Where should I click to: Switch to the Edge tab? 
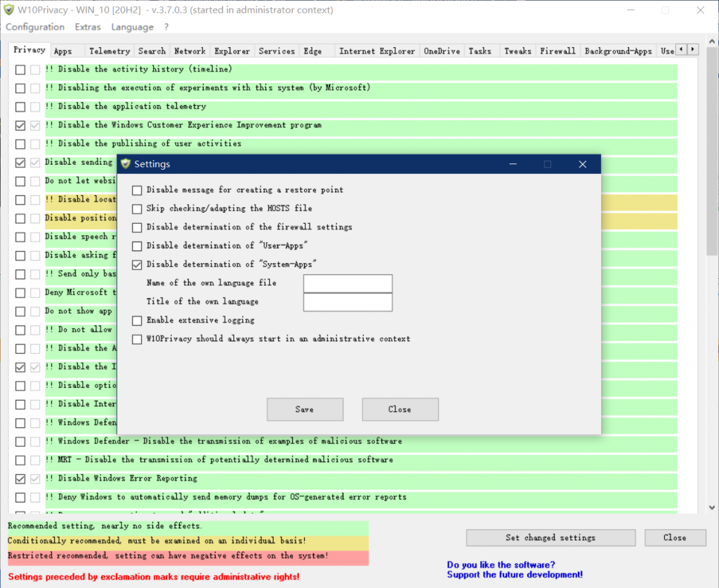tap(317, 51)
